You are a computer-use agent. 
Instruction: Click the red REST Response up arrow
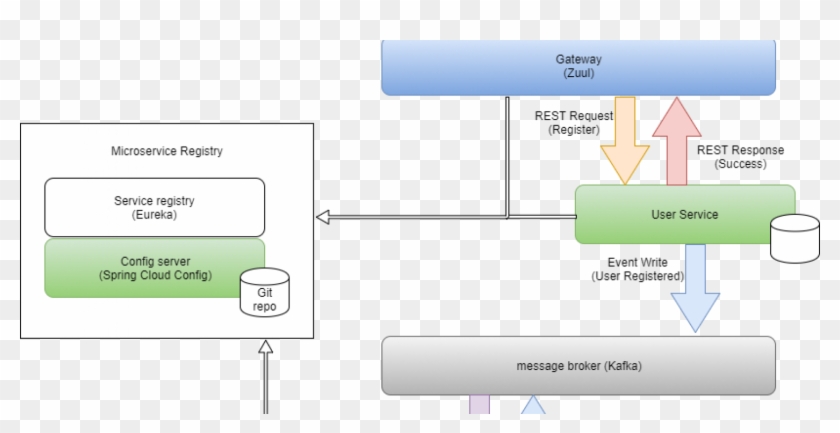pyautogui.click(x=677, y=141)
